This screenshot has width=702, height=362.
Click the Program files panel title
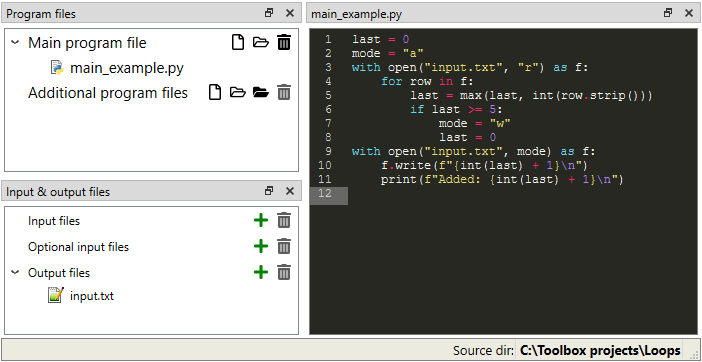click(x=41, y=14)
